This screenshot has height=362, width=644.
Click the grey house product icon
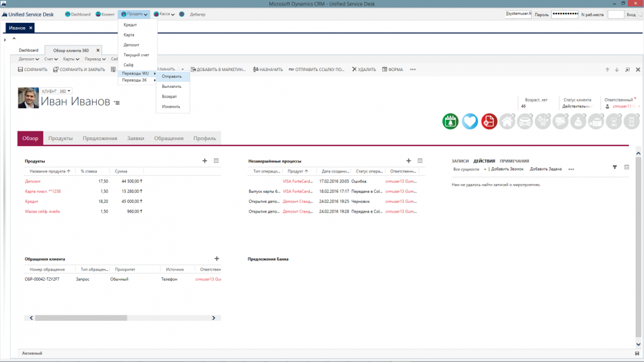coord(507,121)
